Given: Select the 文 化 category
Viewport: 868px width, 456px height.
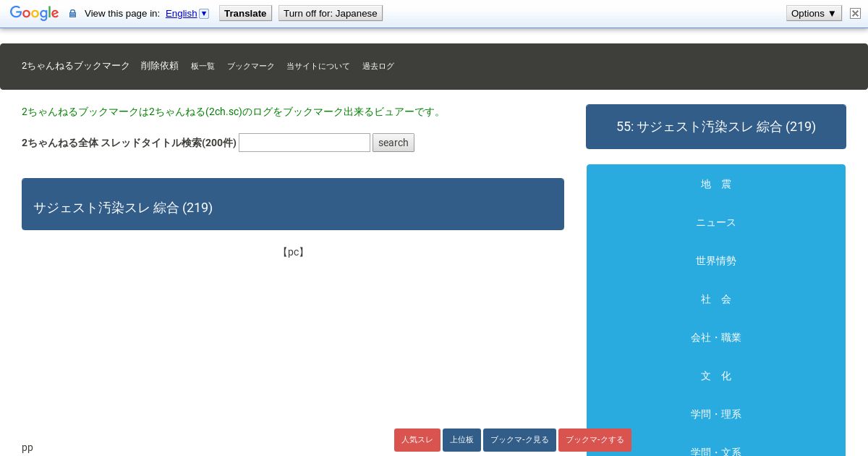Looking at the screenshot, I should [x=716, y=376].
